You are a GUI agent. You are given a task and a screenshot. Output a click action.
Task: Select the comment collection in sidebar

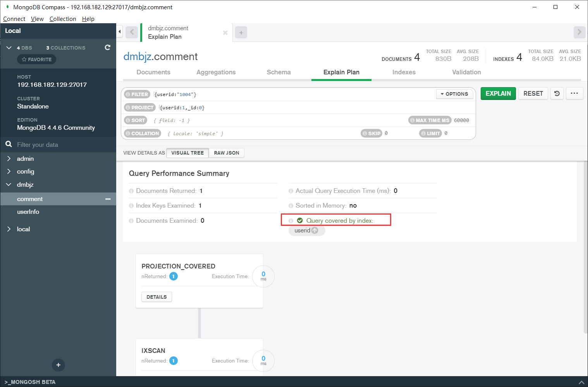(x=58, y=199)
